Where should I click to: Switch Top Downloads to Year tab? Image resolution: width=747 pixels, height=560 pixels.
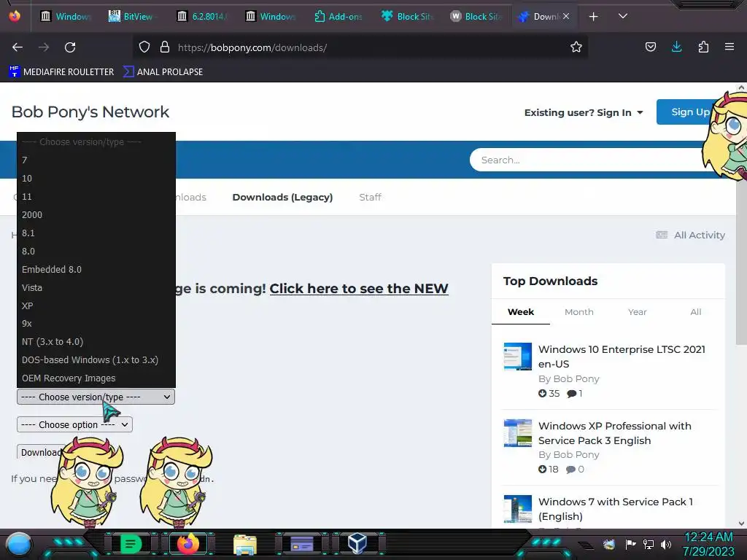tap(637, 312)
